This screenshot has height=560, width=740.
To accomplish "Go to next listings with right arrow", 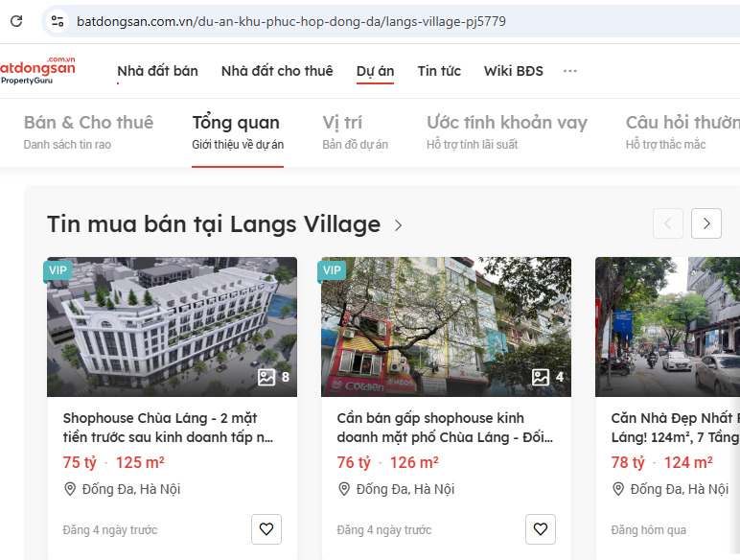I will 706,224.
